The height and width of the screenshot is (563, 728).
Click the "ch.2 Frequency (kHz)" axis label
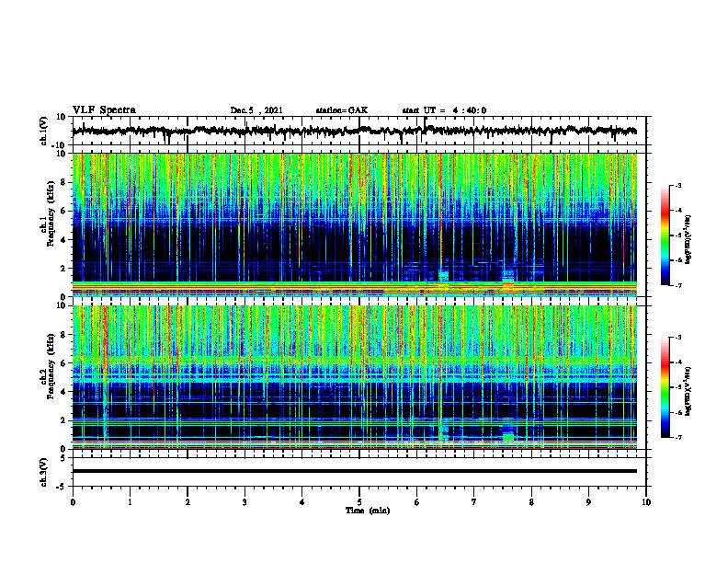[49, 365]
